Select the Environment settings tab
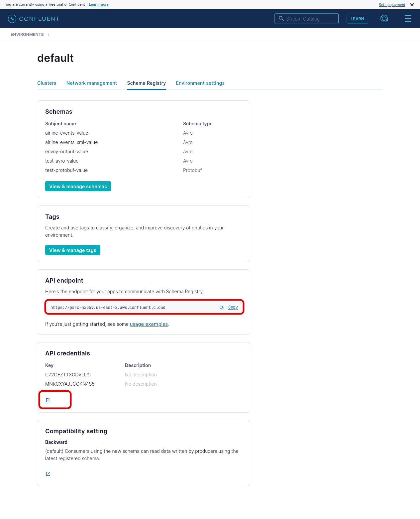Viewport: 420px width, 519px height. [200, 83]
